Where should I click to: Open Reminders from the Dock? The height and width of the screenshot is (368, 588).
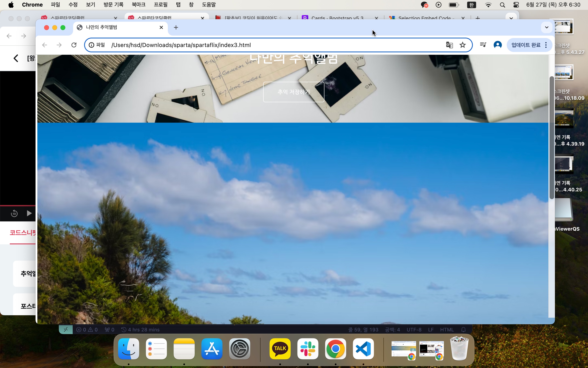(156, 349)
